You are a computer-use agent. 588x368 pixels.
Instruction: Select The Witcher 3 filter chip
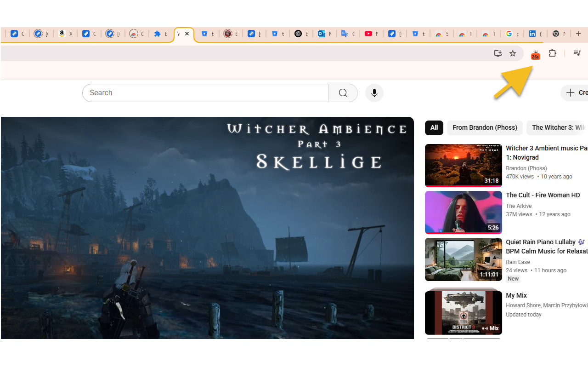click(x=557, y=127)
